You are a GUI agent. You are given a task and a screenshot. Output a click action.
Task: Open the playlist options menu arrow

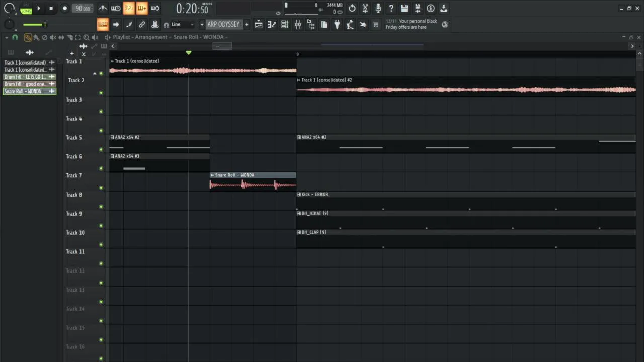(7, 37)
